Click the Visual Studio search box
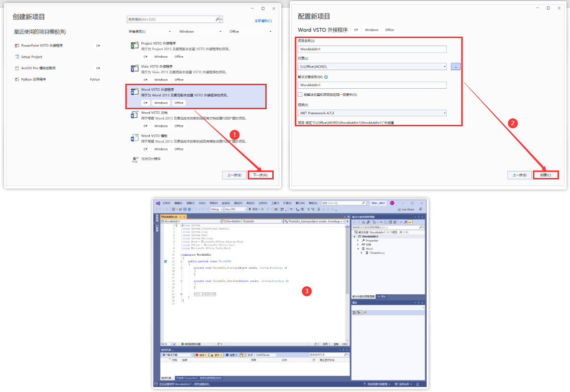Viewport: 570px width, 392px height. point(343,203)
